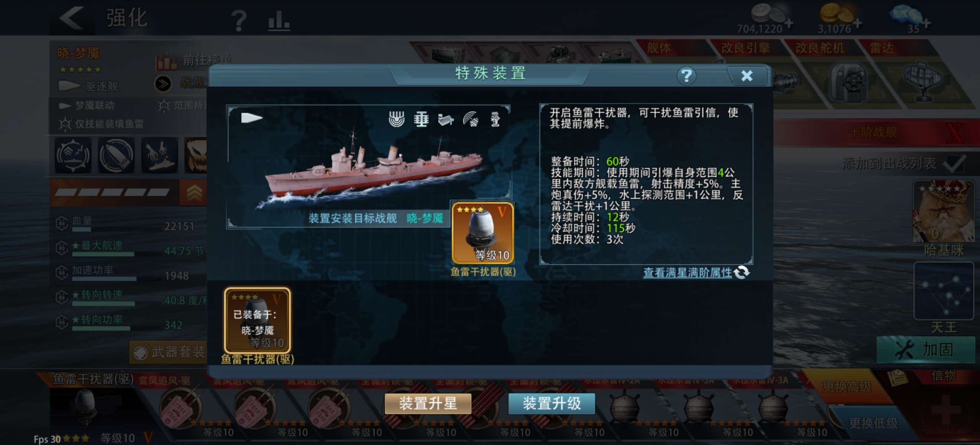980x445 pixels.
Task: Switch to the 改良引擎 tab
Action: point(746,48)
